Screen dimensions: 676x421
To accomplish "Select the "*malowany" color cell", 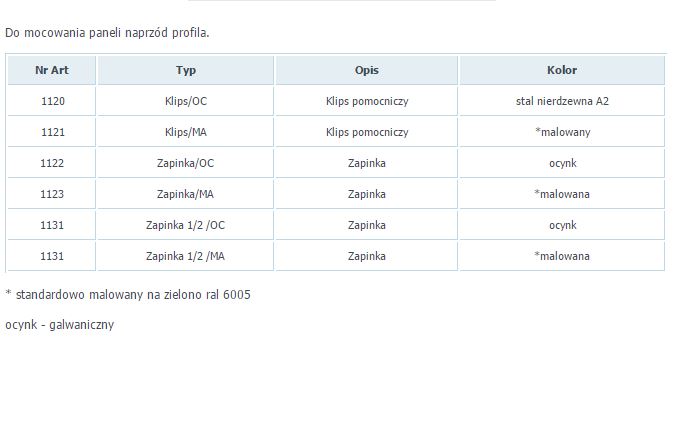I will pos(562,132).
